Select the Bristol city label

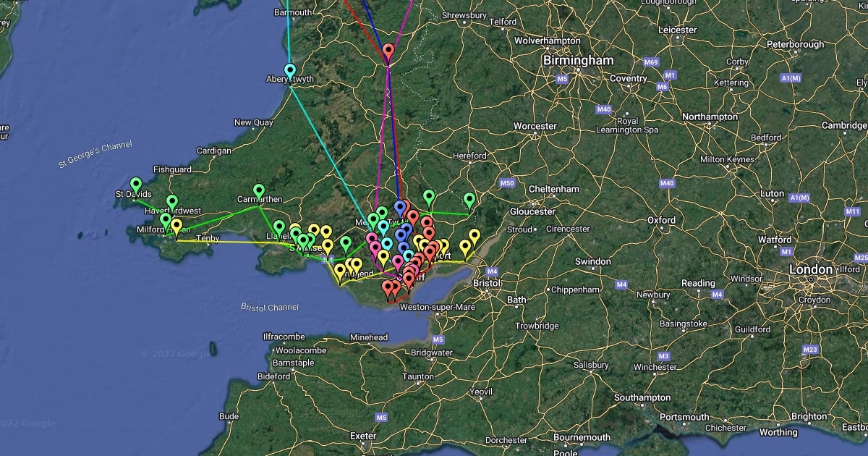(x=486, y=283)
